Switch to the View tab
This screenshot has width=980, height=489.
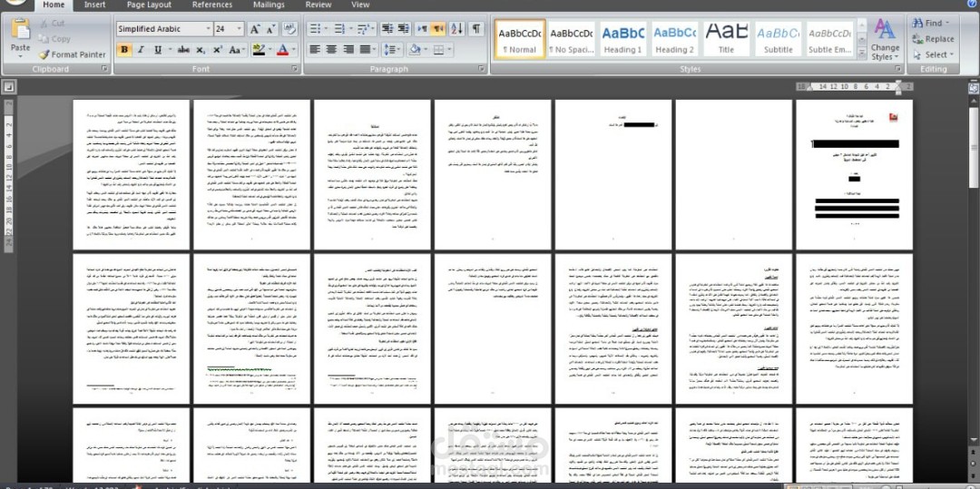[360, 5]
